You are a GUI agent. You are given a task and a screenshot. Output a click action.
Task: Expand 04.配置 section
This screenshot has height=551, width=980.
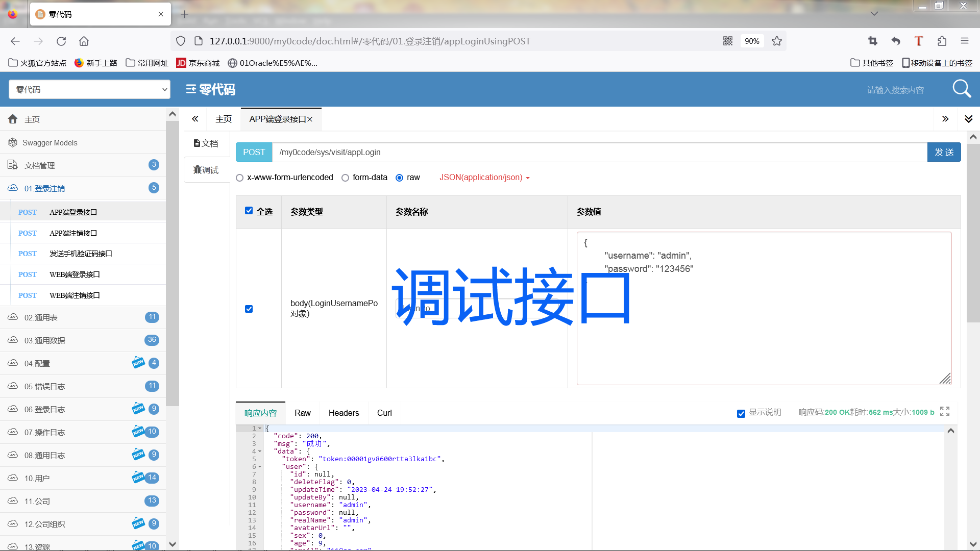83,363
